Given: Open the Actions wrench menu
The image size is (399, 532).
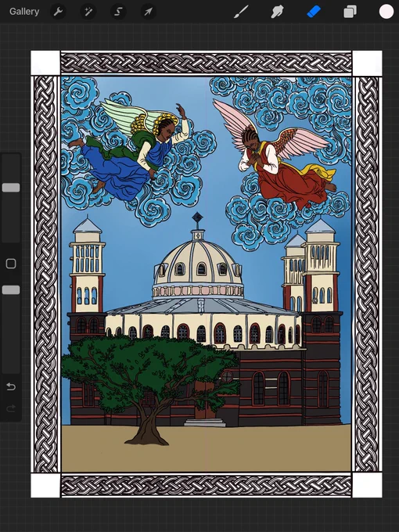Looking at the screenshot, I should click(59, 12).
